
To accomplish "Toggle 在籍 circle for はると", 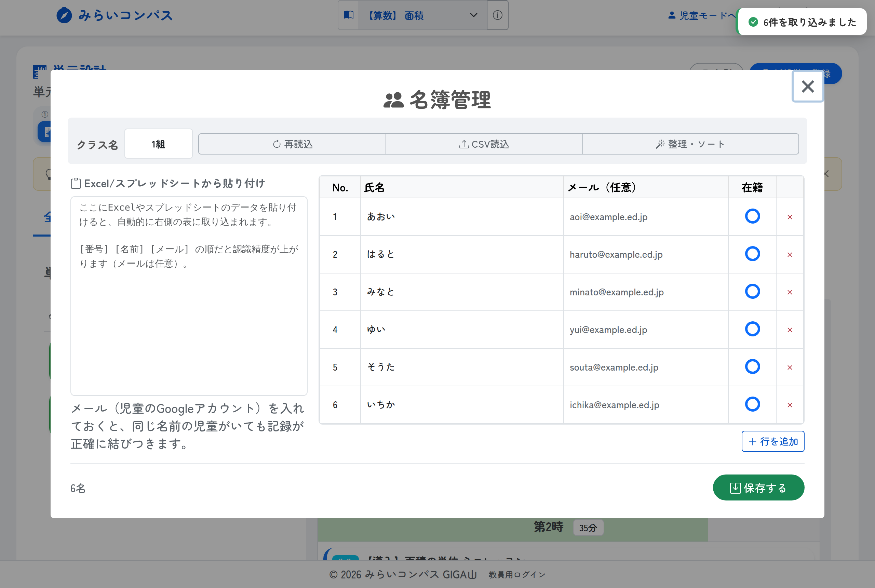I will pyautogui.click(x=752, y=254).
